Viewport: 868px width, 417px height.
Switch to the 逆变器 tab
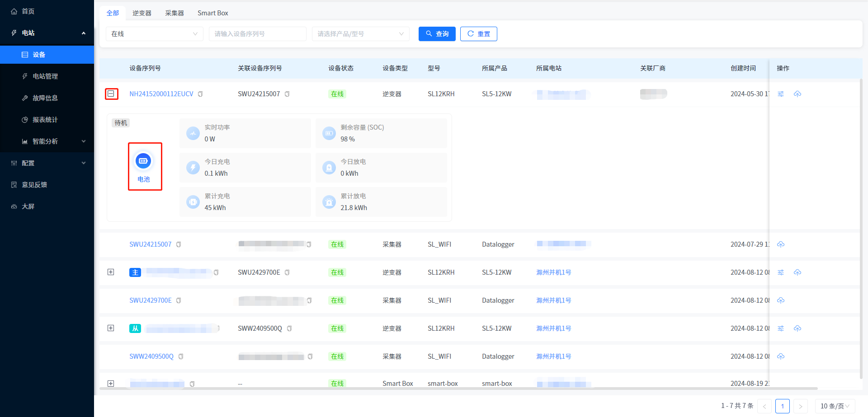142,13
